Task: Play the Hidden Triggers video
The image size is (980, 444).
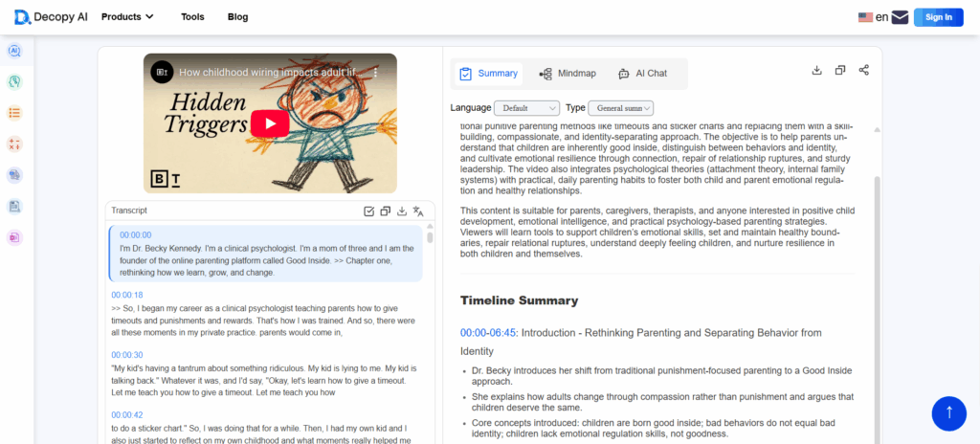Action: pyautogui.click(x=270, y=123)
